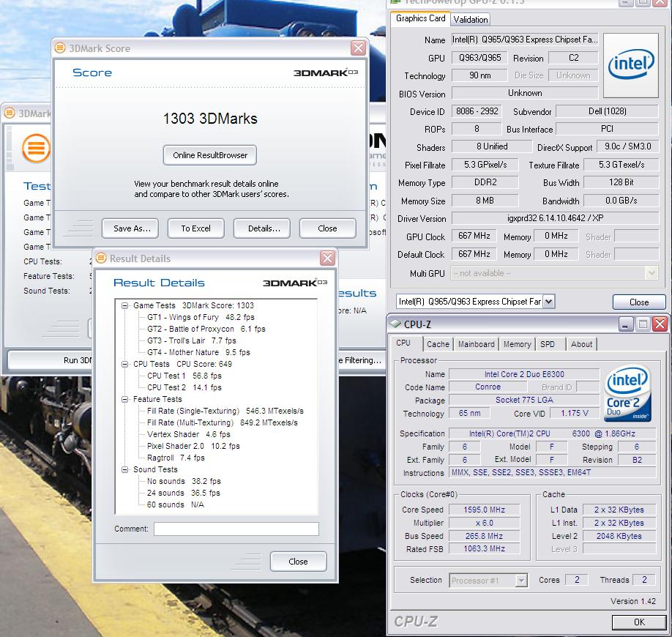Select Fill Rate (Single-Texturing) row
This screenshot has height=637, width=672.
coord(225,411)
